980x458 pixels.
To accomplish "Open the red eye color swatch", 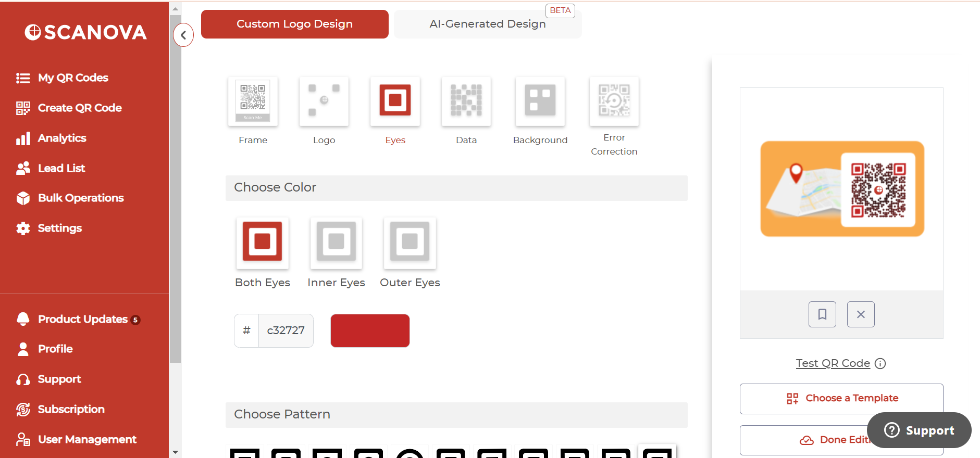I will [370, 330].
